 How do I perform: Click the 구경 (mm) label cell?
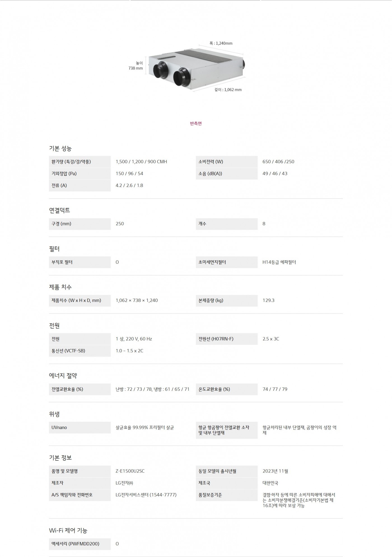[x=80, y=224]
